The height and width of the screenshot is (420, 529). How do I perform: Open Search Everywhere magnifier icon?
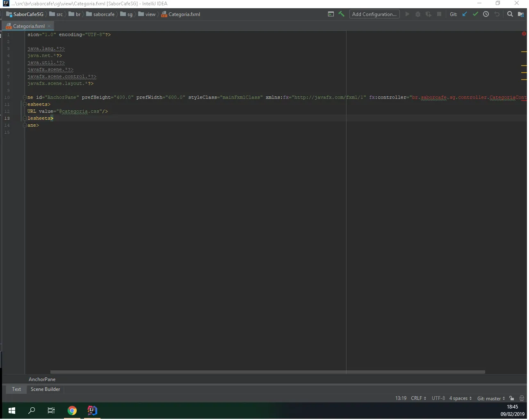510,14
